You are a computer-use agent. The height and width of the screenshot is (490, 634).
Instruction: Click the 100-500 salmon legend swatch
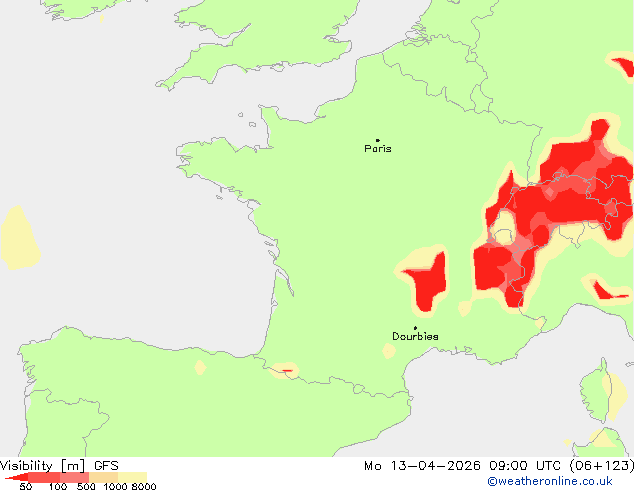click(74, 477)
